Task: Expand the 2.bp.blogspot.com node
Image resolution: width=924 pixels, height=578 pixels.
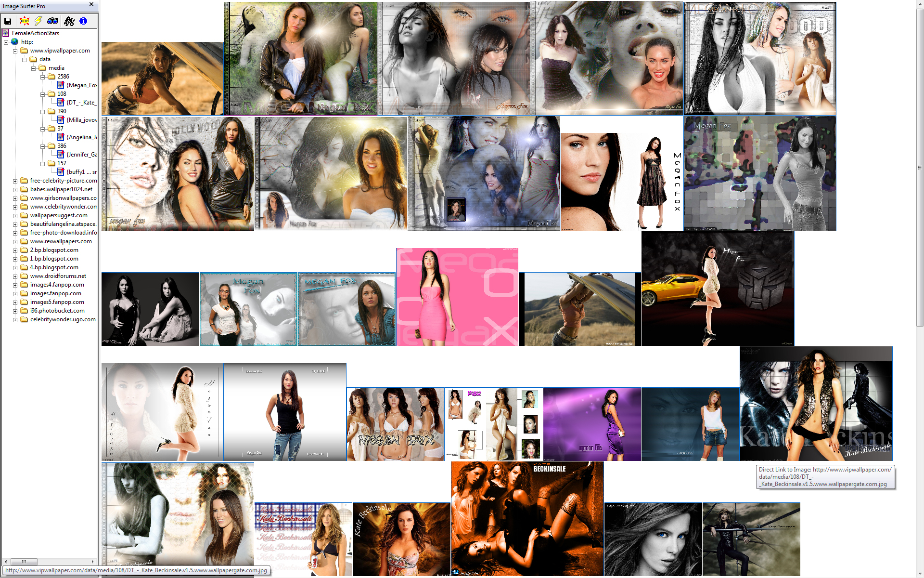Action: [x=15, y=250]
